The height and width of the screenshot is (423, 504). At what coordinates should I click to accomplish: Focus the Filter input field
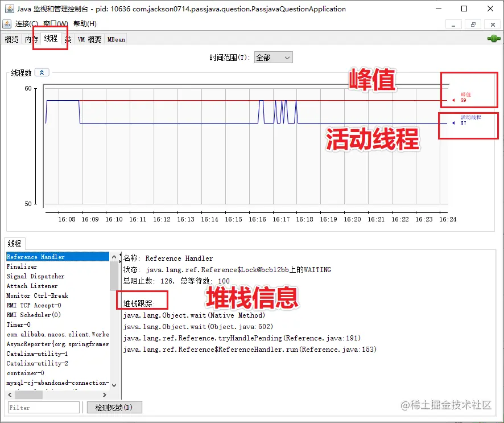click(43, 408)
